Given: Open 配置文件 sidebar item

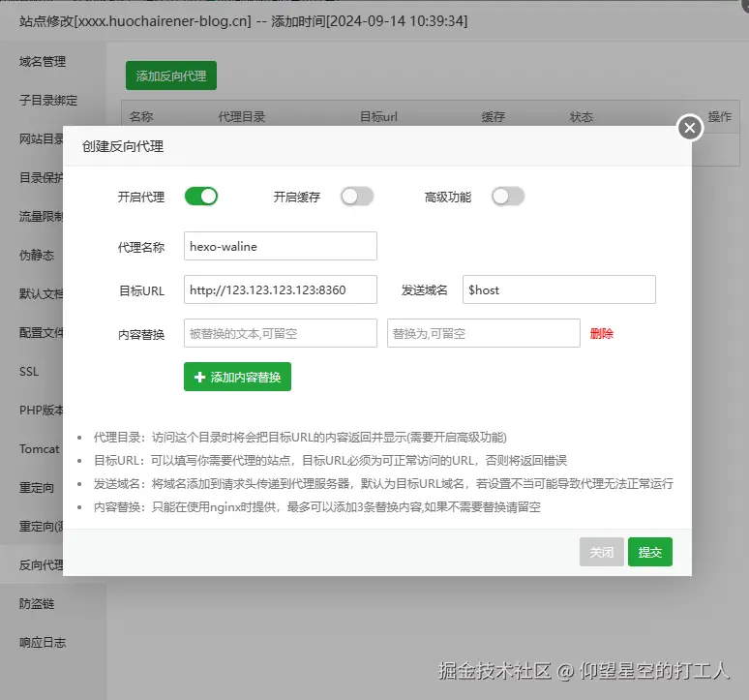Looking at the screenshot, I should coord(41,332).
